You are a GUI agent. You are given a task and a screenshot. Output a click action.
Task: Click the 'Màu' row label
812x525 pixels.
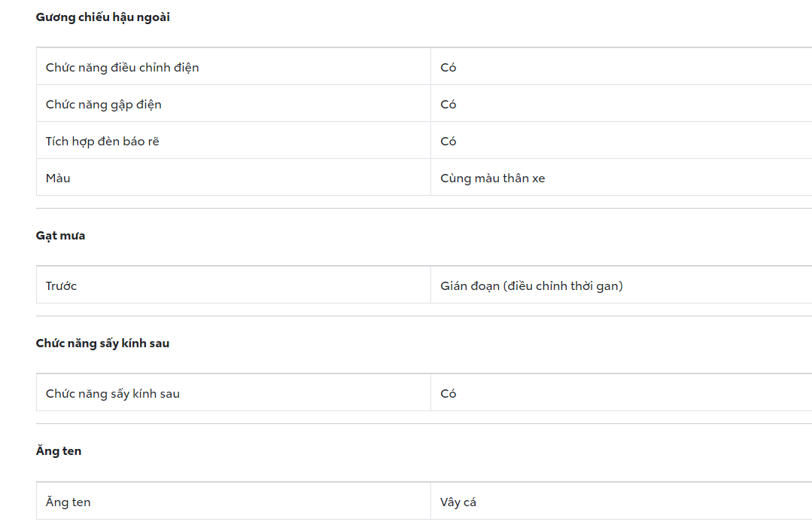point(58,179)
